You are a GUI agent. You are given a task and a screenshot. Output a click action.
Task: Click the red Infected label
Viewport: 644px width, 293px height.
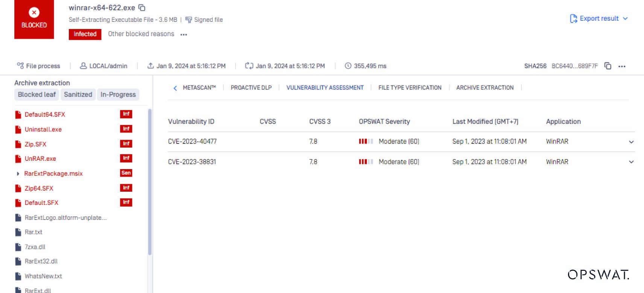coord(85,34)
